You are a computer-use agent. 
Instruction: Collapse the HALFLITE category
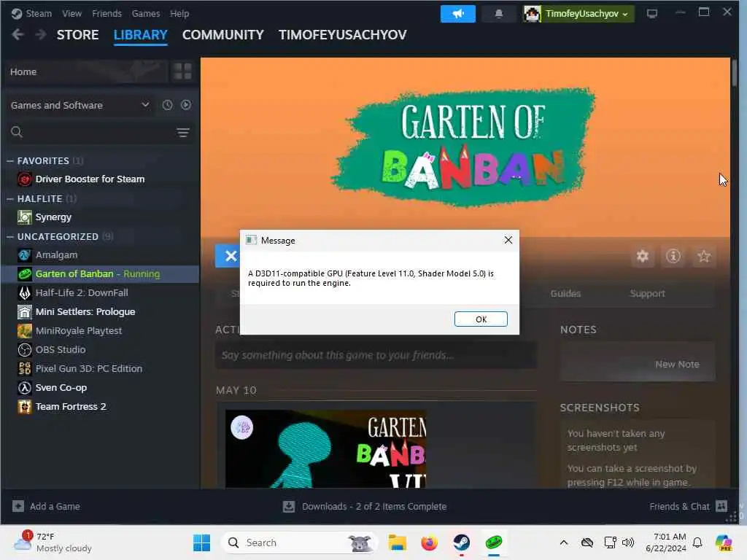(x=10, y=198)
